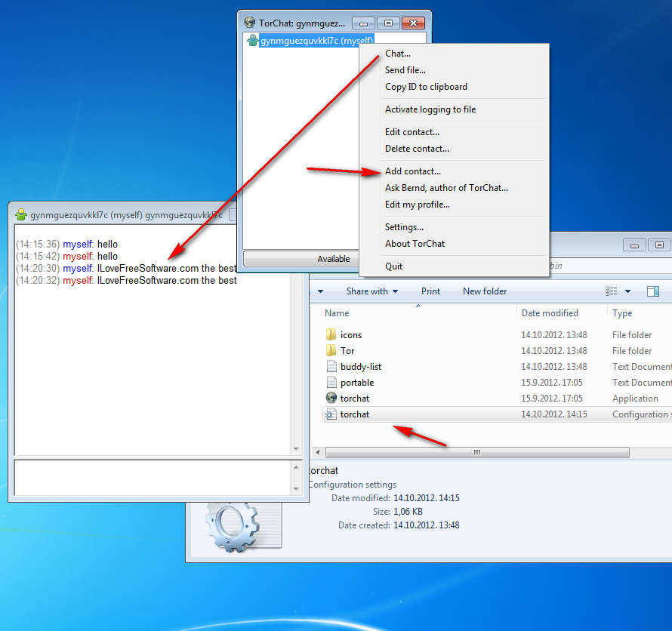
Task: Click the dropdown arrow left of Share with
Action: point(320,291)
